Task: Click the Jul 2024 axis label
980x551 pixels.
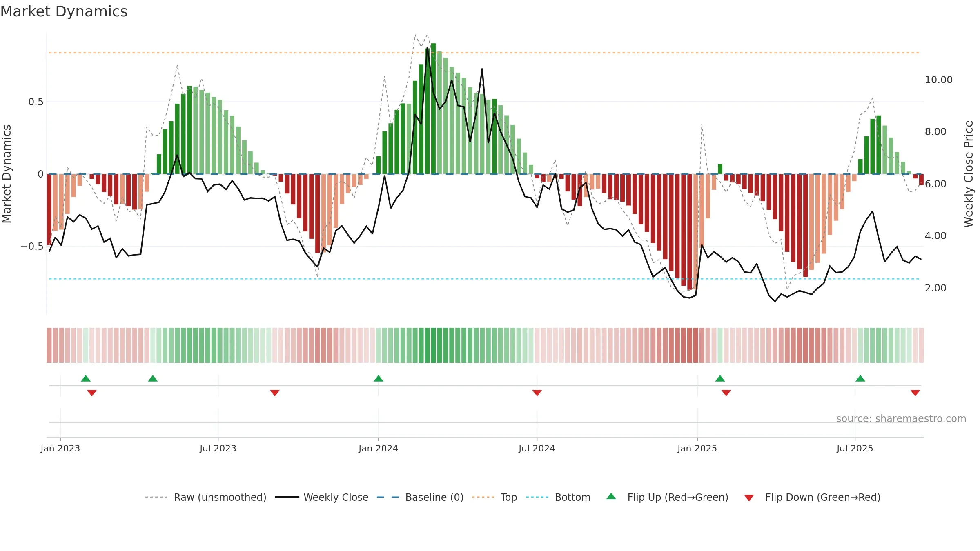Action: coord(537,448)
